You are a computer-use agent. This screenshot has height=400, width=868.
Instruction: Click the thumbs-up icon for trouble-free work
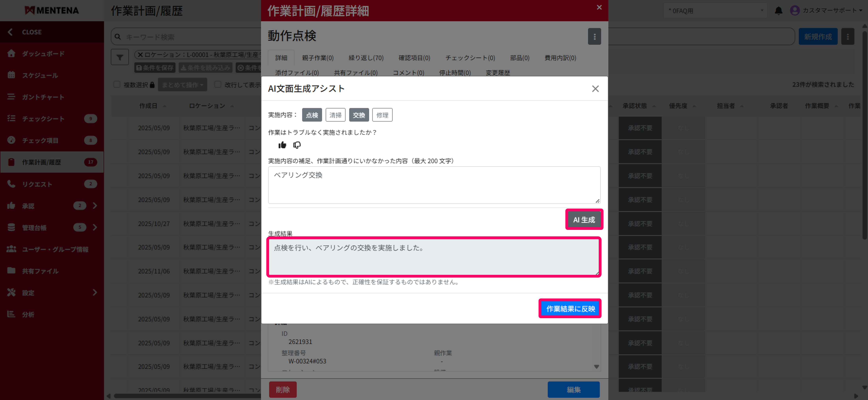[x=282, y=145]
